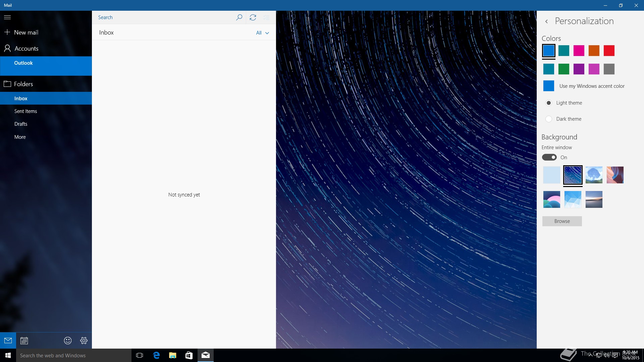The height and width of the screenshot is (362, 644).
Task: Pick the red accent color
Action: pos(609,51)
